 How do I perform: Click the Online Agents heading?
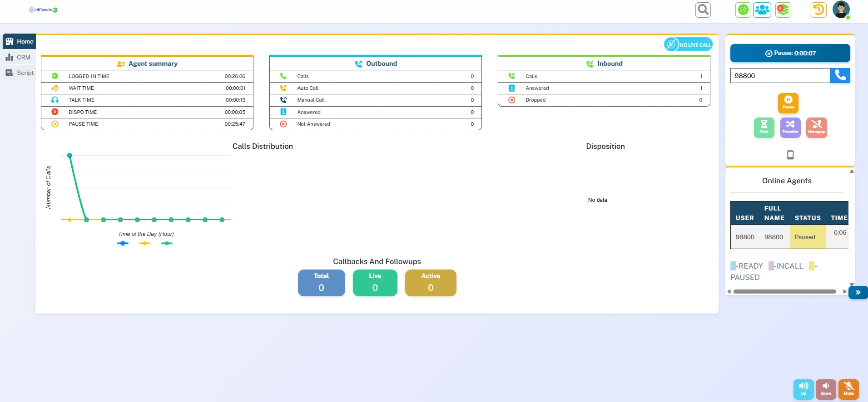787,181
